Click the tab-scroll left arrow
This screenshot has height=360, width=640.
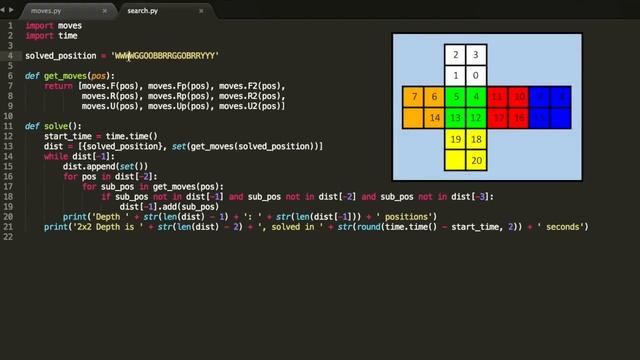[2, 9]
